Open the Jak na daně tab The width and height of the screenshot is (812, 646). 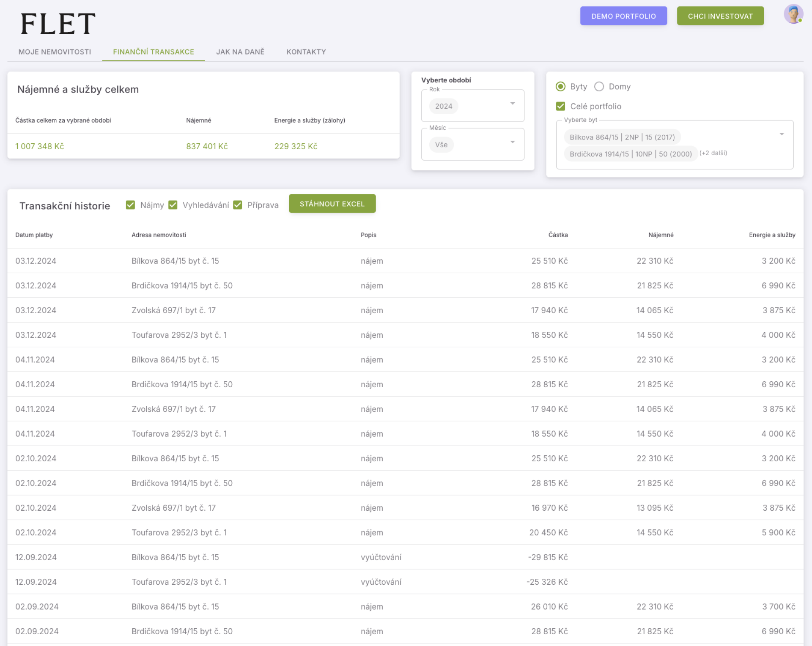(x=240, y=52)
